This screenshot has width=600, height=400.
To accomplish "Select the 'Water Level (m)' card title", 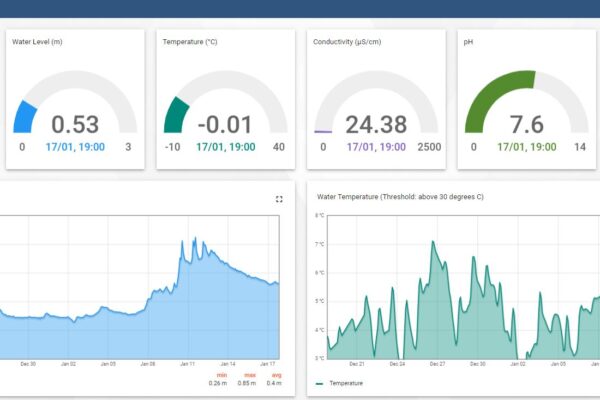I will coord(37,42).
